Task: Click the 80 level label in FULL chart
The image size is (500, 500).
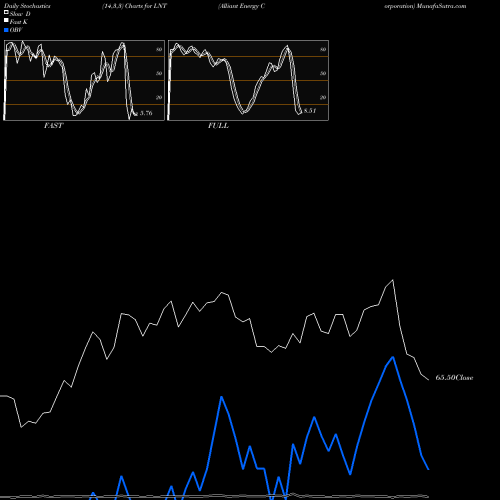Action: [323, 49]
